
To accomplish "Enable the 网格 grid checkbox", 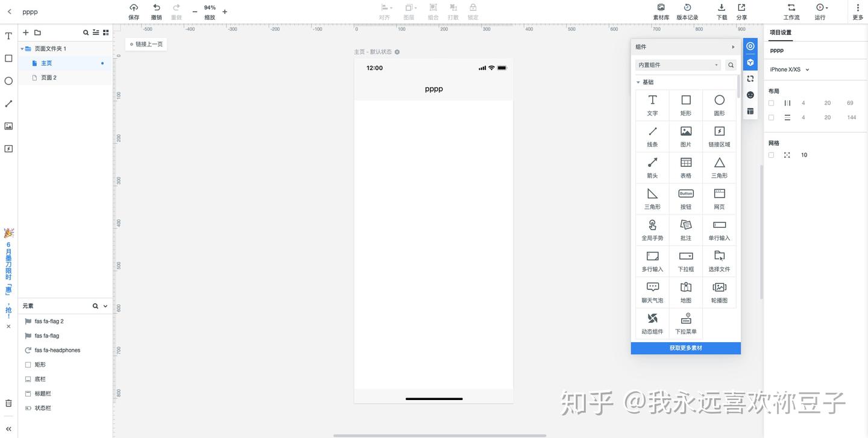I will [771, 155].
